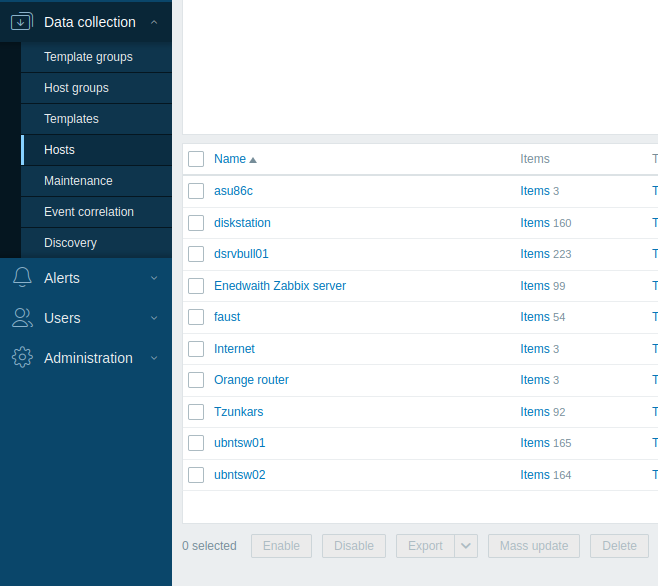658x586 pixels.
Task: View Items 3 for Orange router
Action: 535,380
